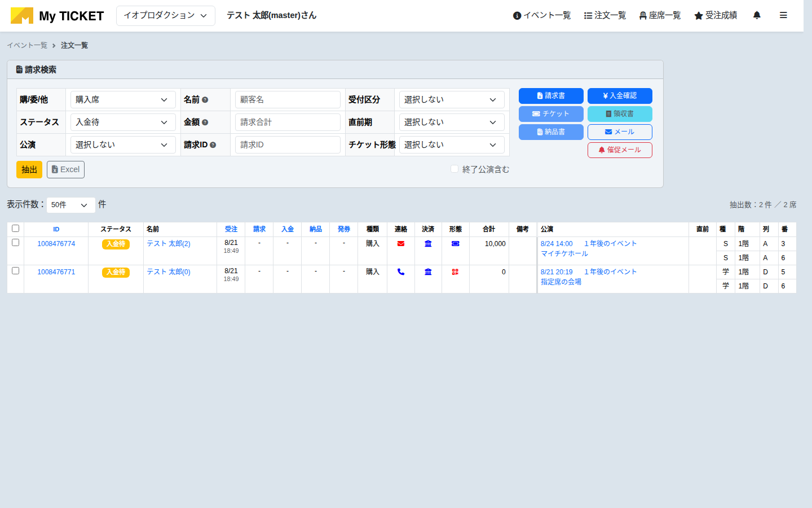
Task: Click the 抽出数:2件／2席 count text
Action: pos(763,205)
